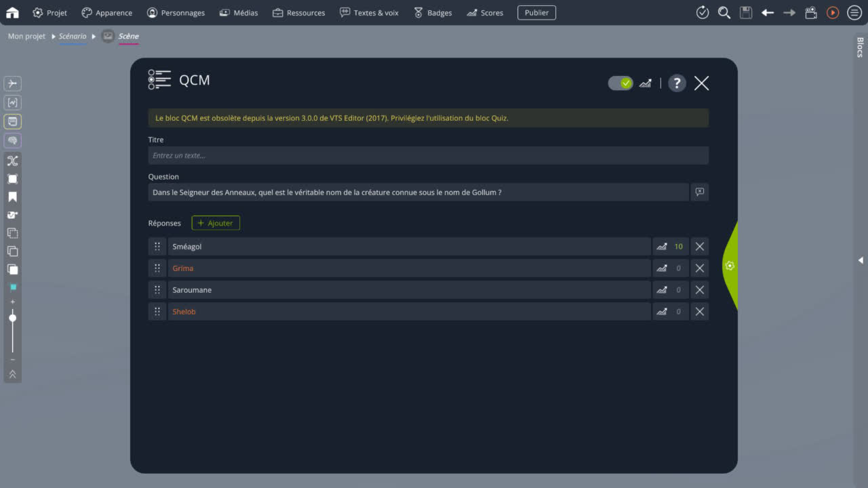The width and height of the screenshot is (868, 488).
Task: Open the Scores menu
Action: (485, 12)
